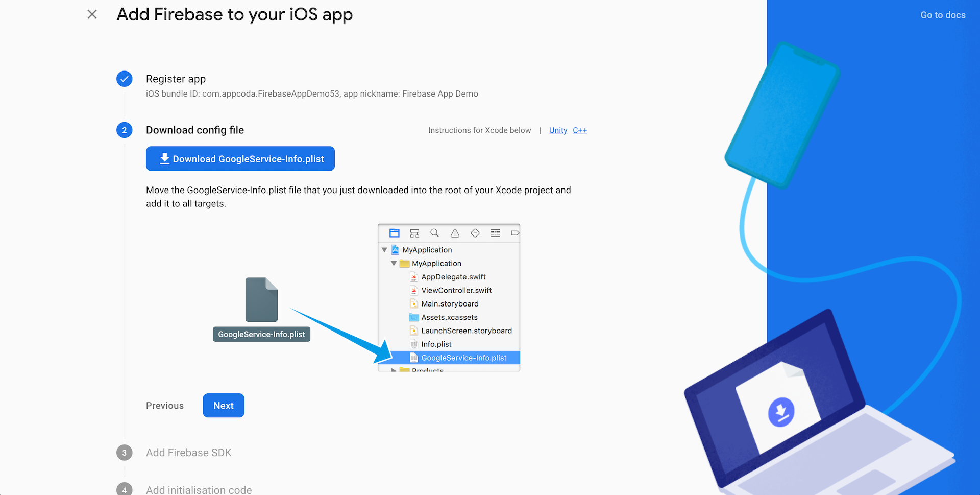The image size is (980, 495).
Task: Click the gray GoogleService-Info.plist file icon
Action: [x=261, y=300]
